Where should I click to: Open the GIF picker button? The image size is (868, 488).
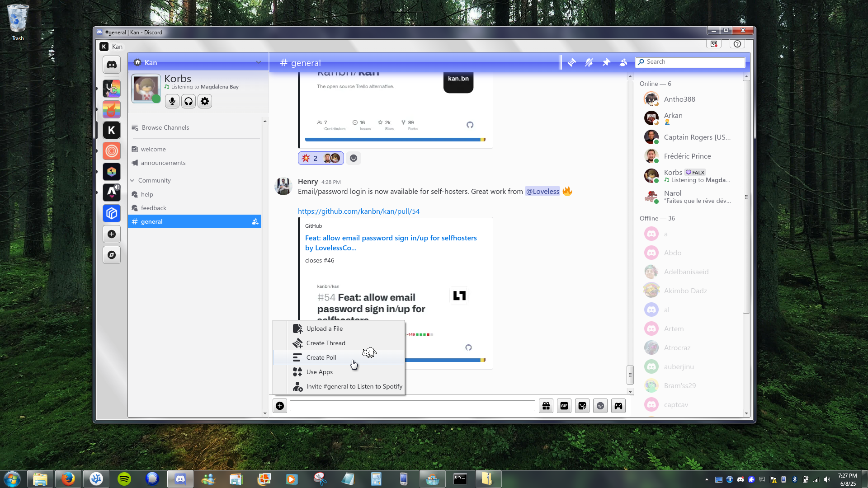point(564,406)
